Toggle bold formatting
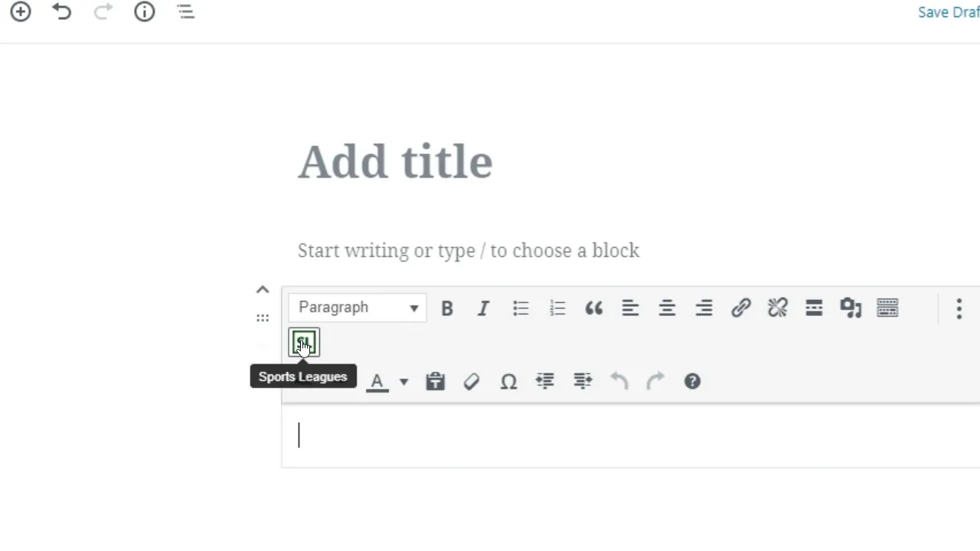This screenshot has height=551, width=980. pos(447,308)
